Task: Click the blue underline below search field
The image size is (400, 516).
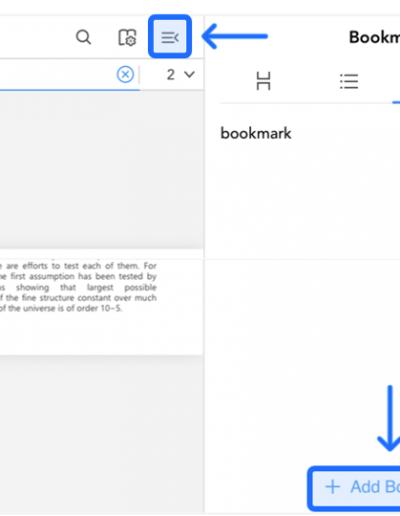Action: [x=70, y=90]
